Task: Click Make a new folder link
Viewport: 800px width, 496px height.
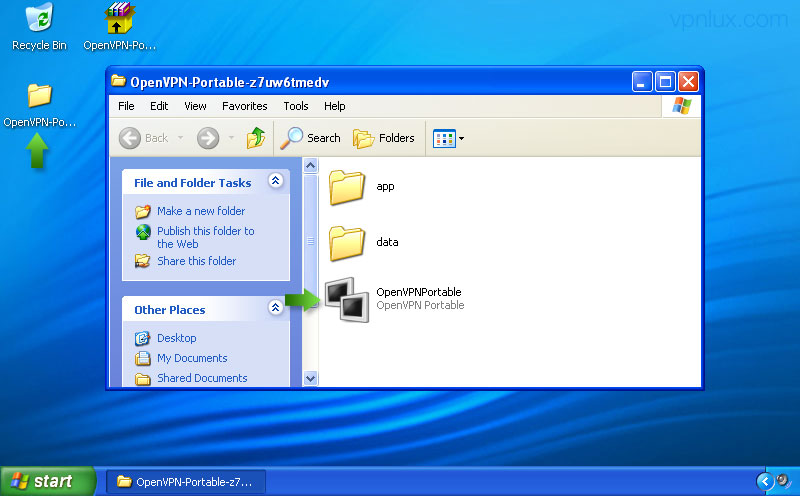Action: (201, 211)
